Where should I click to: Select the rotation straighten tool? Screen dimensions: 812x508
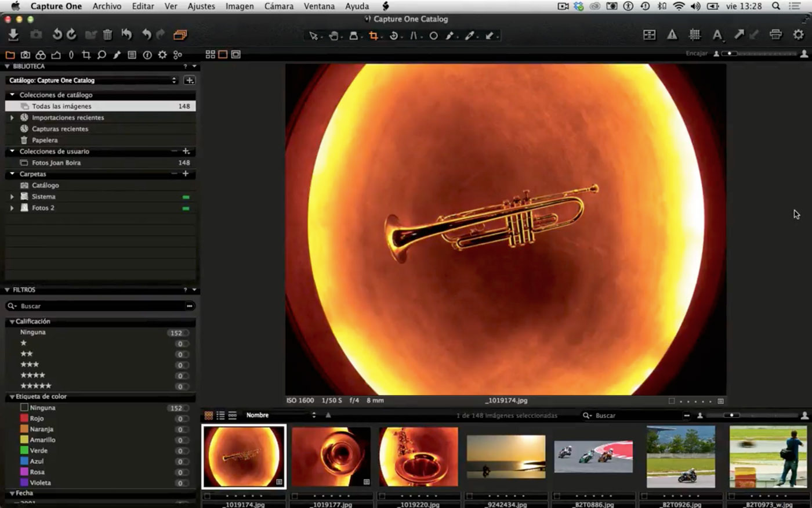(394, 36)
